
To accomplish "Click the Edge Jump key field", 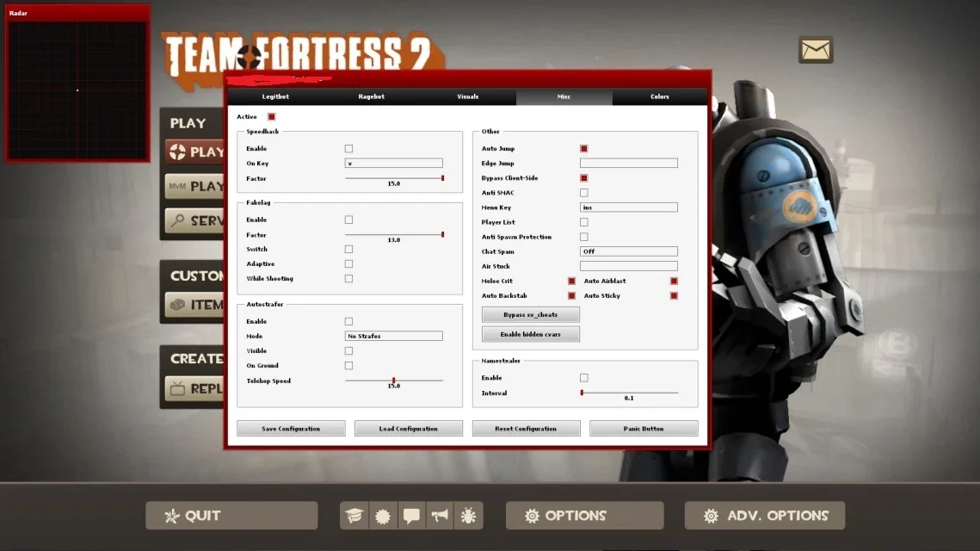I will [629, 164].
